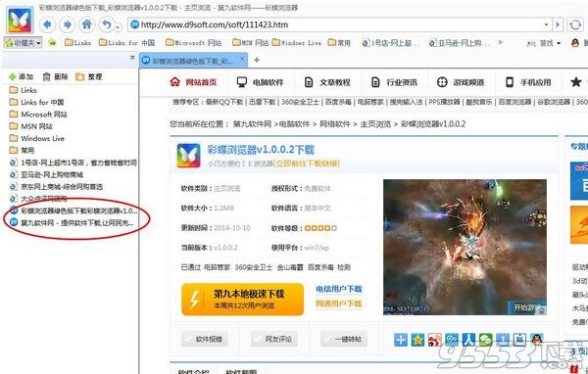
Task: Open 常用 folder in sidebar
Action: (22, 150)
